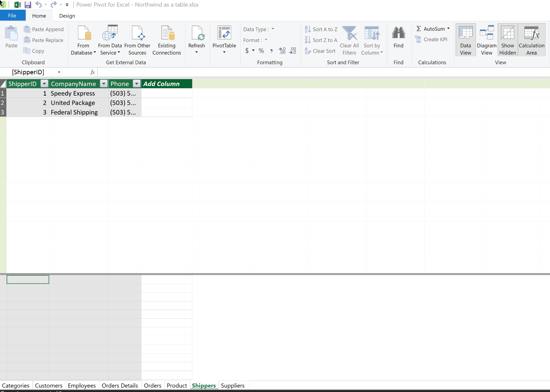Switch to Diagram View
This screenshot has height=392, width=550.
click(487, 40)
